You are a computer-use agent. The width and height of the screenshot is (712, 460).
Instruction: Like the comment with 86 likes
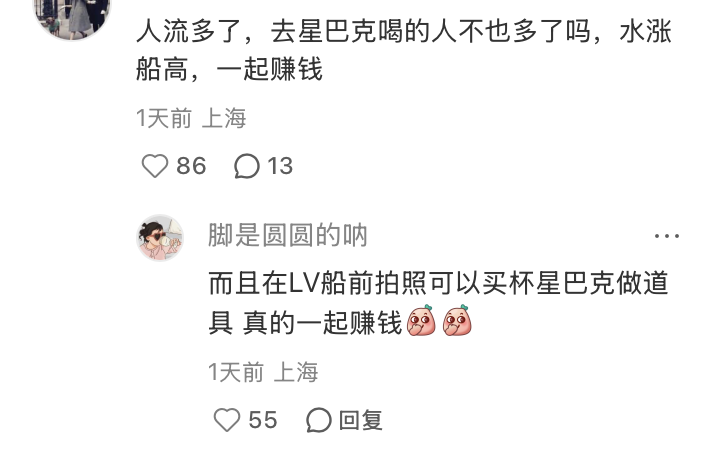click(x=155, y=166)
